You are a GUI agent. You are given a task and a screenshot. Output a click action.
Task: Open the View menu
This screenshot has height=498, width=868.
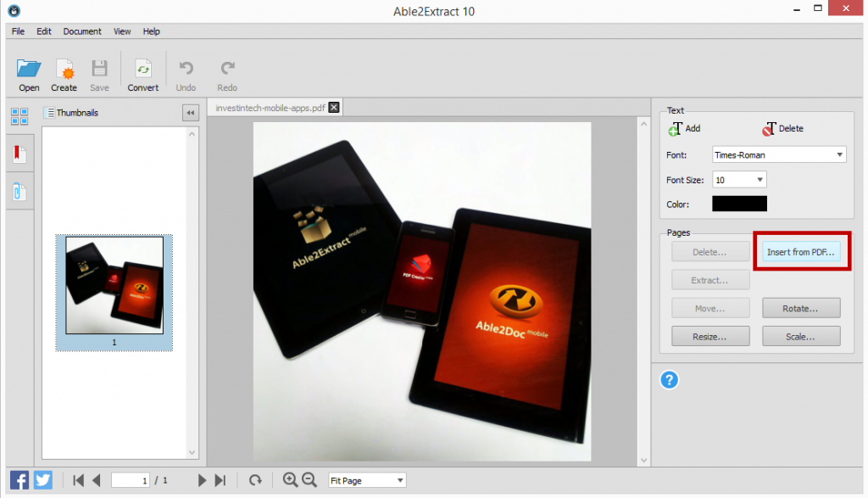pos(122,31)
